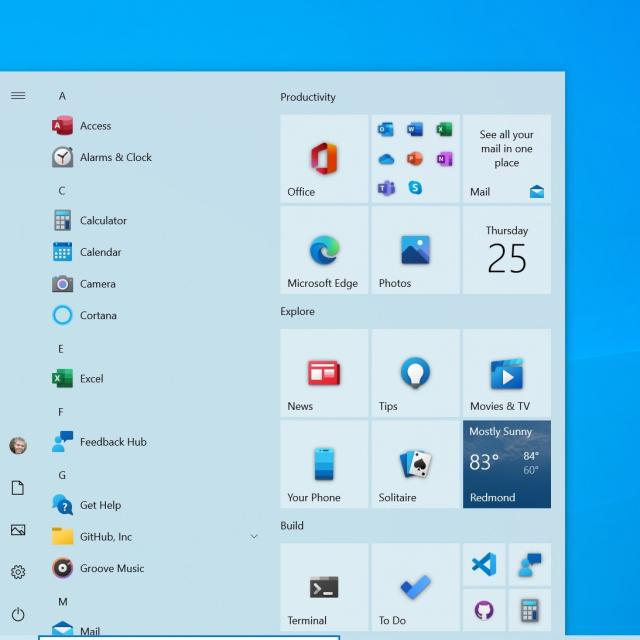Jump to letter C section header
This screenshot has height=640, width=640.
coord(62,190)
